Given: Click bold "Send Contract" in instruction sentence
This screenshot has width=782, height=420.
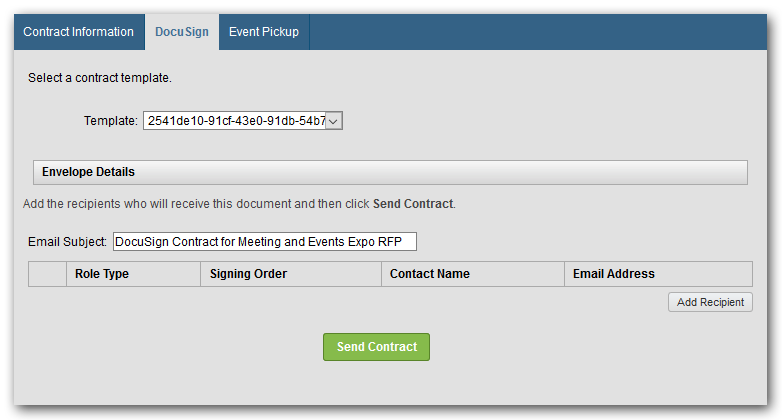Looking at the screenshot, I should coord(413,204).
